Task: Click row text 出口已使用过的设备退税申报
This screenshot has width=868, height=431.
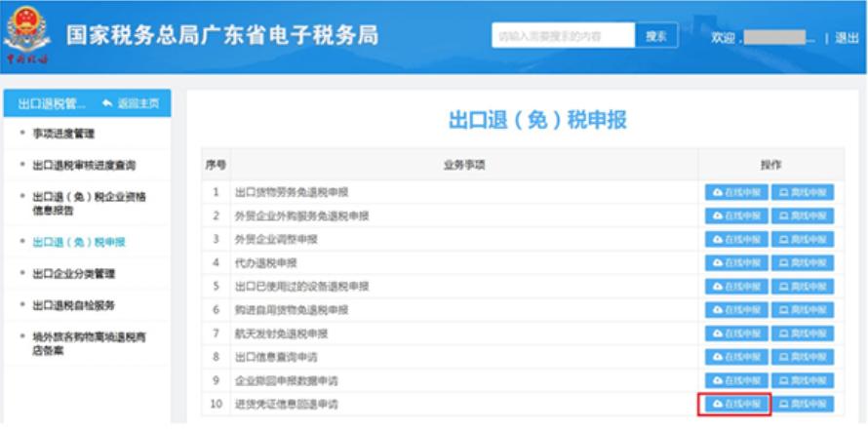Action: tap(301, 287)
